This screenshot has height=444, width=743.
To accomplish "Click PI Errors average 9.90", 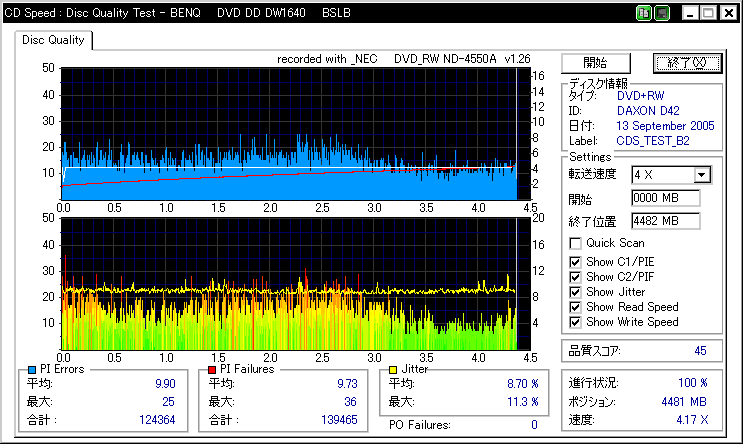I will (x=165, y=384).
